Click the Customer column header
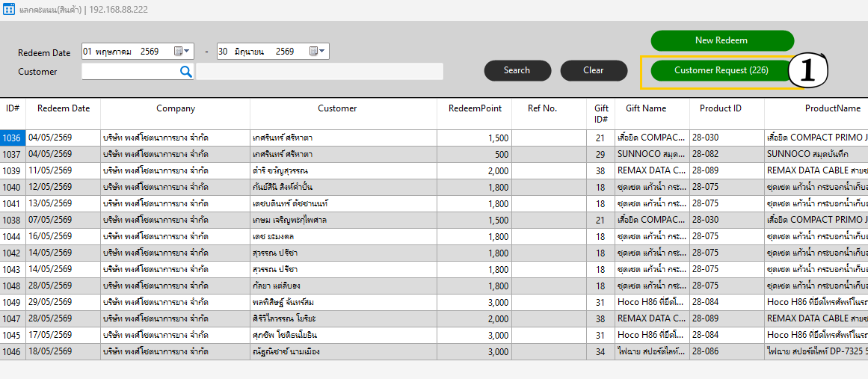 (337, 108)
